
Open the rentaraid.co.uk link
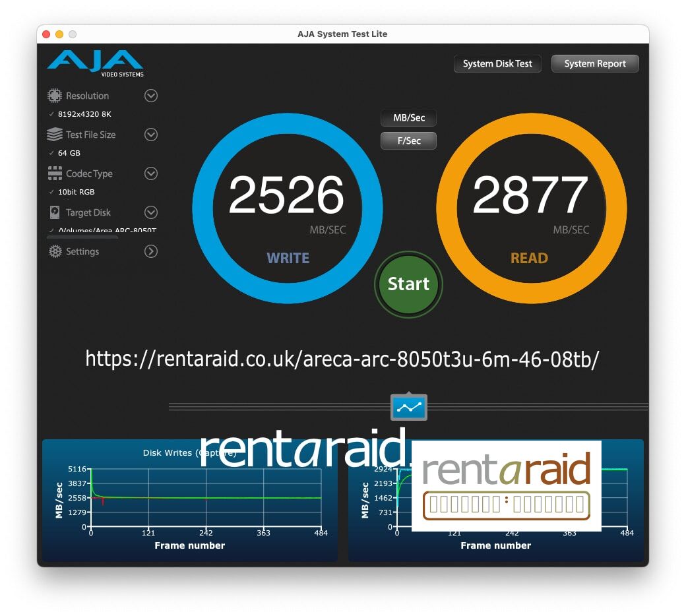(342, 359)
